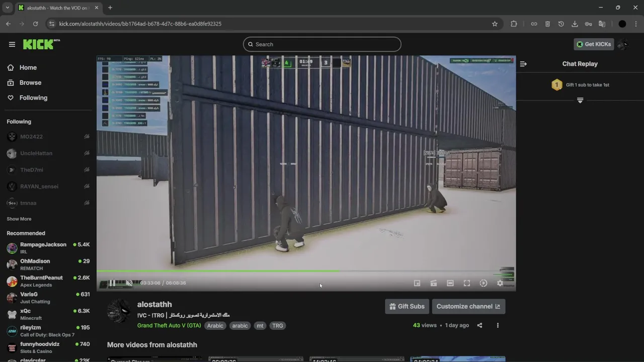This screenshot has height=362, width=644.
Task: Open Grand Theft Auto V (GTA) category
Action: (169, 325)
